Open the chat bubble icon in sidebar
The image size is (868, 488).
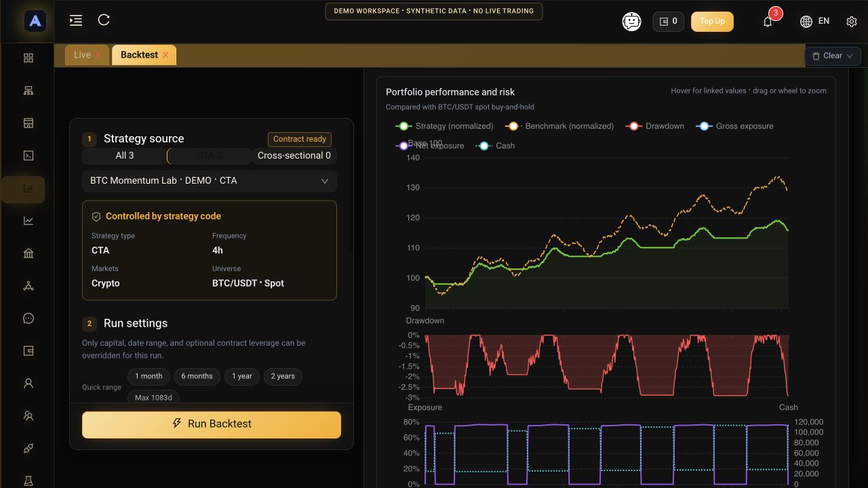[28, 319]
